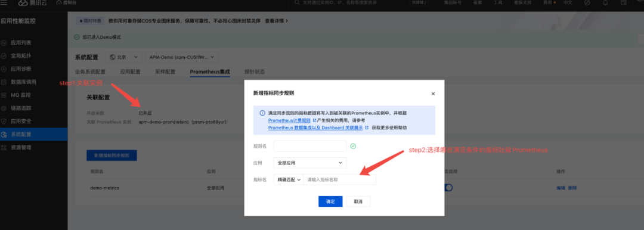
Task: Close the 新增指标同步规则 dialog
Action: click(433, 94)
